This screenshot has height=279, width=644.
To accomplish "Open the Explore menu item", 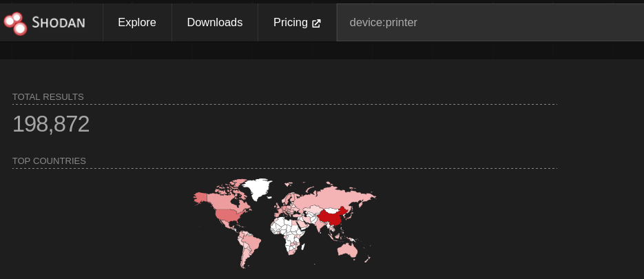I will (x=137, y=22).
